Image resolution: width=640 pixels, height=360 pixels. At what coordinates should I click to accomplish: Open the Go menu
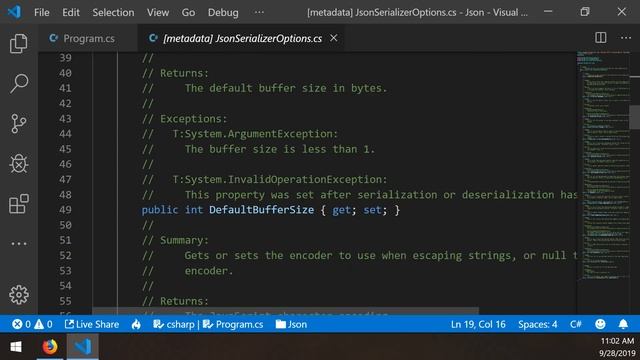[x=188, y=12]
